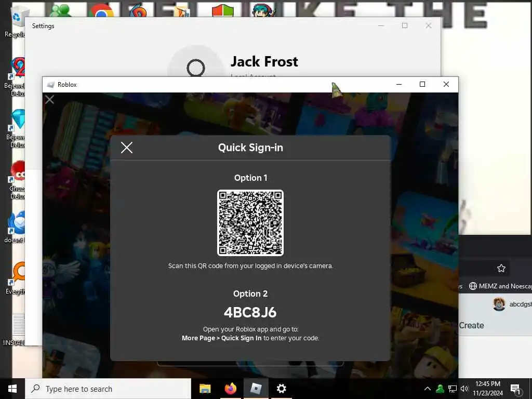Click the Chuzzle Deluxe desktop shortcut
Image resolution: width=532 pixels, height=399 pixels.
[x=17, y=180]
